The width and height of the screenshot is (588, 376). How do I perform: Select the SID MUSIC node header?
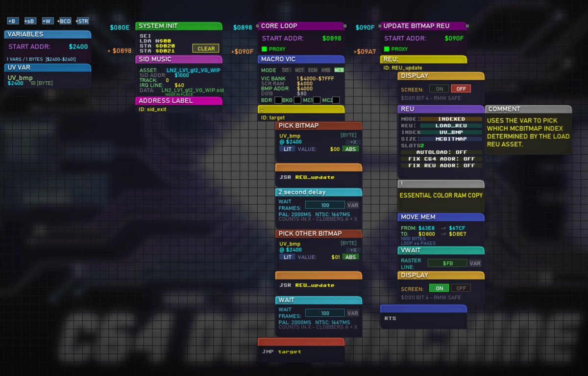point(179,59)
